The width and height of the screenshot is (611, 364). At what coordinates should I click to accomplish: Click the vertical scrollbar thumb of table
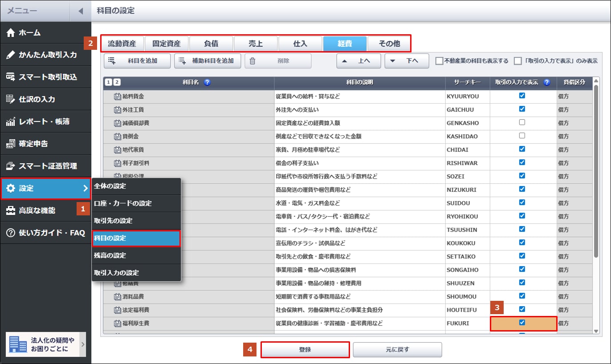596,171
